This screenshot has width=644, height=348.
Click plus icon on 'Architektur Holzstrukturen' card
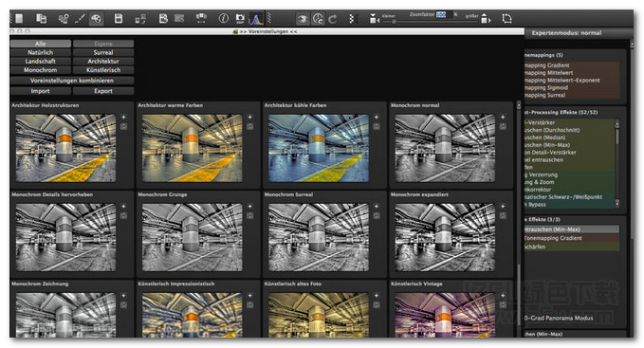(123, 117)
